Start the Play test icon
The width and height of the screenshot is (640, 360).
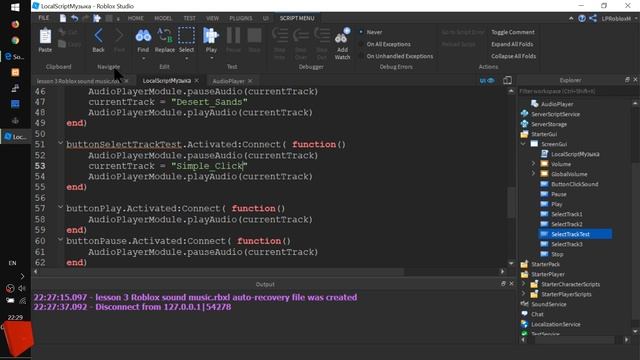(211, 36)
